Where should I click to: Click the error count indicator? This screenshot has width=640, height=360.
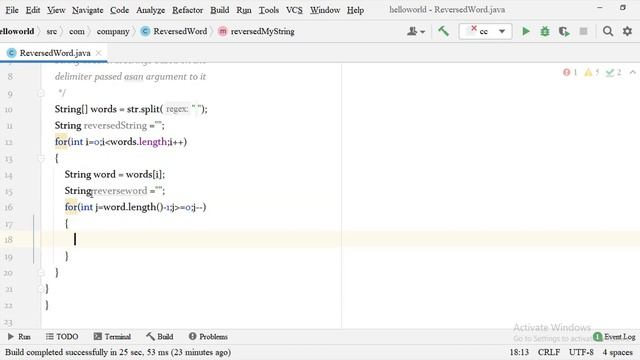point(570,73)
